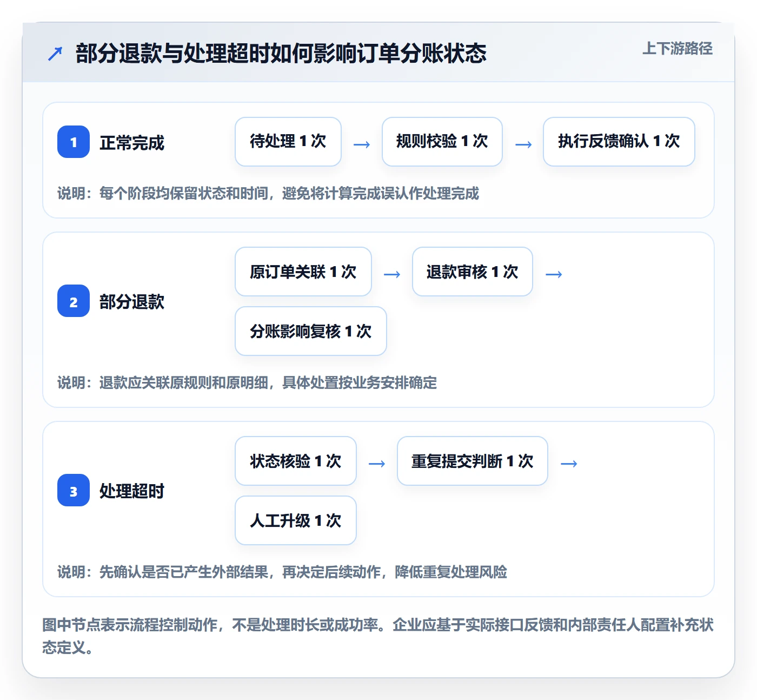The image size is (757, 700).
Task: Click the 部分退款 row heading
Action: (132, 302)
